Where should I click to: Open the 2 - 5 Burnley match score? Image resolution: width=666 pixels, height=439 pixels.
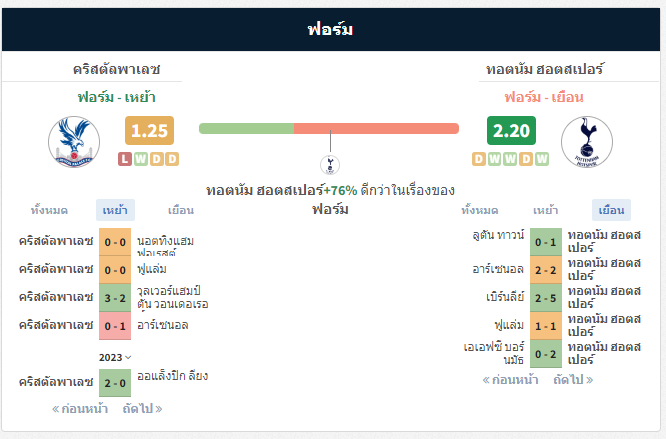pyautogui.click(x=546, y=298)
